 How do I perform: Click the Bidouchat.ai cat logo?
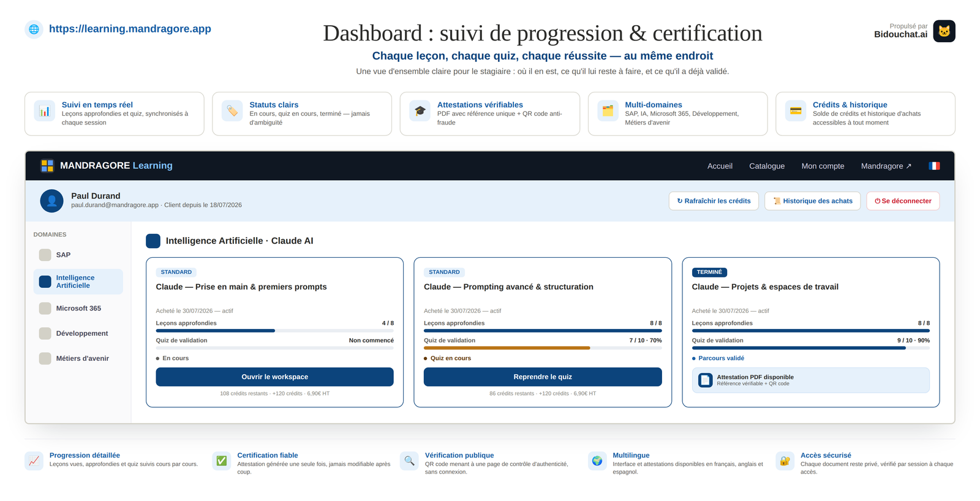click(944, 31)
